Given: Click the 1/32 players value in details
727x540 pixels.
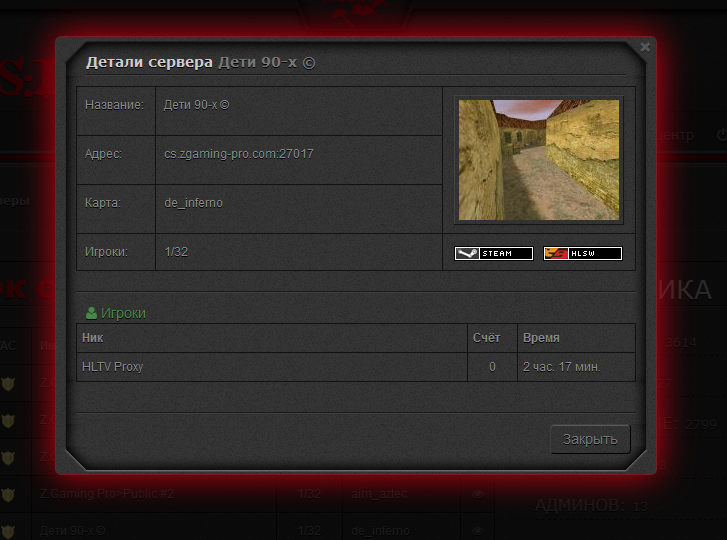Looking at the screenshot, I should click(x=176, y=252).
